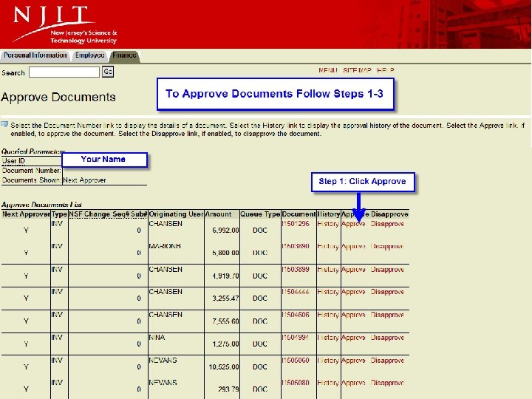Screen dimensions: 532x399
Task: Approve document I1504606
Action: pos(353,316)
